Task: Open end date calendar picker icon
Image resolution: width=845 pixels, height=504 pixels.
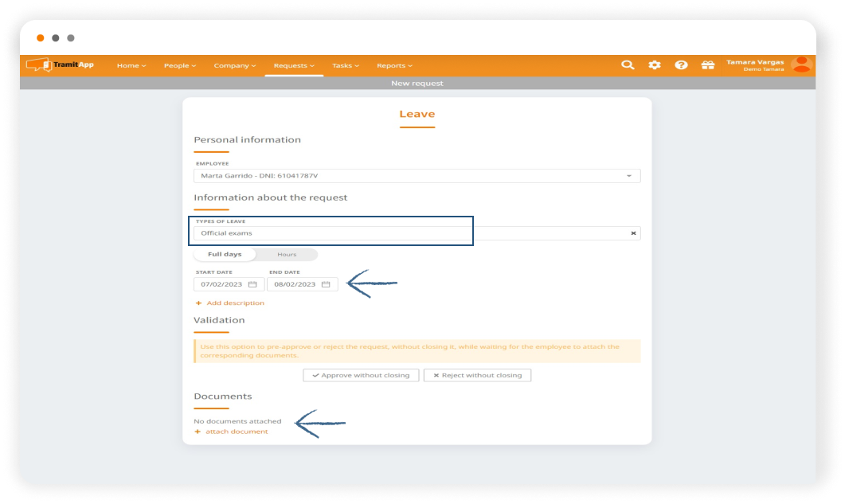Action: (326, 284)
